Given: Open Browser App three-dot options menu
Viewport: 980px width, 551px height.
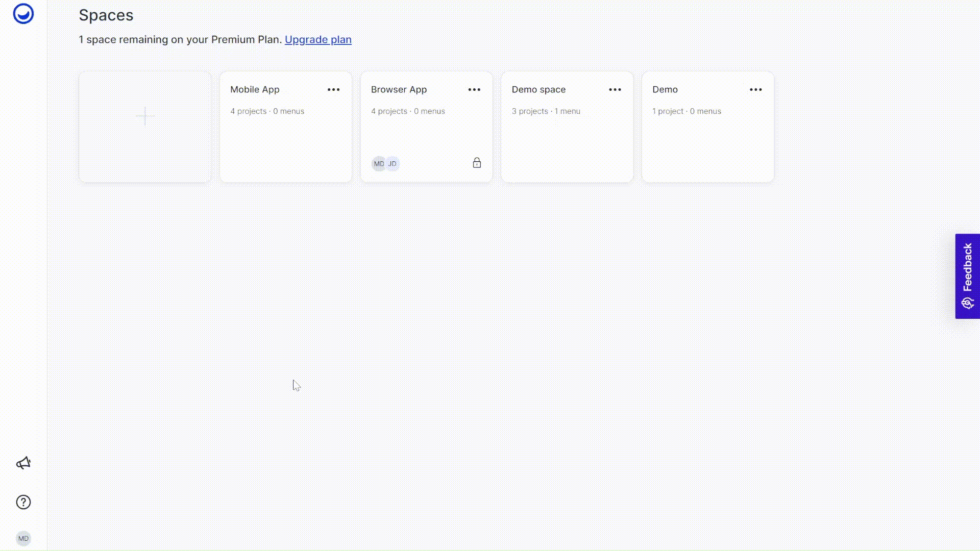Looking at the screenshot, I should pyautogui.click(x=474, y=89).
